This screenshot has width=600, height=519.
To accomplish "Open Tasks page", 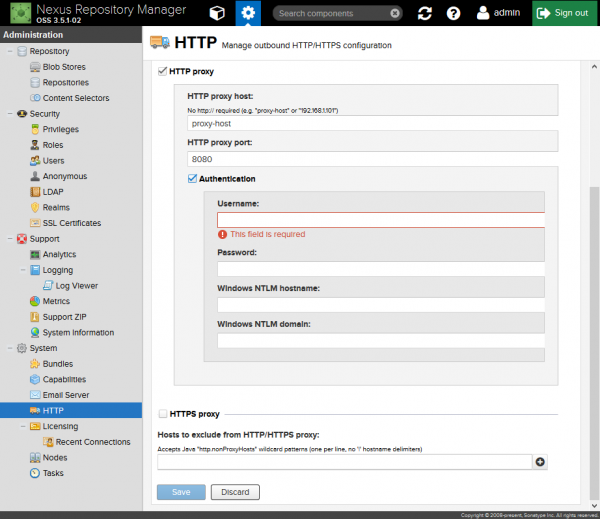I will pos(53,473).
